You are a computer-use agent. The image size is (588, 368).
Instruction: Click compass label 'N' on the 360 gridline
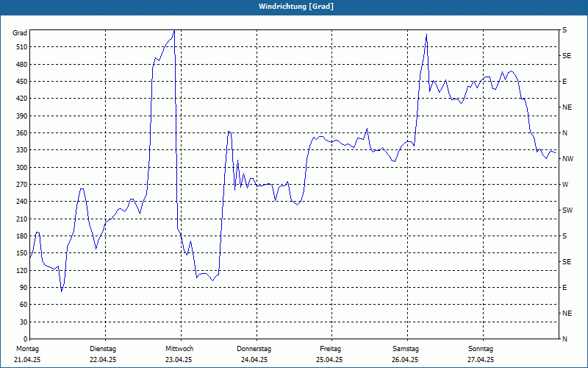[x=565, y=133]
